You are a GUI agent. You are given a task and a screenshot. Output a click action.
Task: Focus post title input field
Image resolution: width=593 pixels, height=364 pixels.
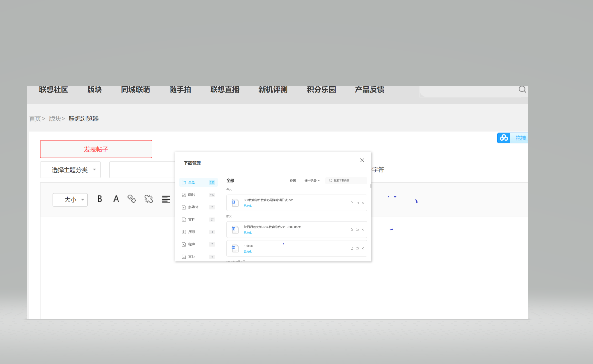(x=142, y=170)
